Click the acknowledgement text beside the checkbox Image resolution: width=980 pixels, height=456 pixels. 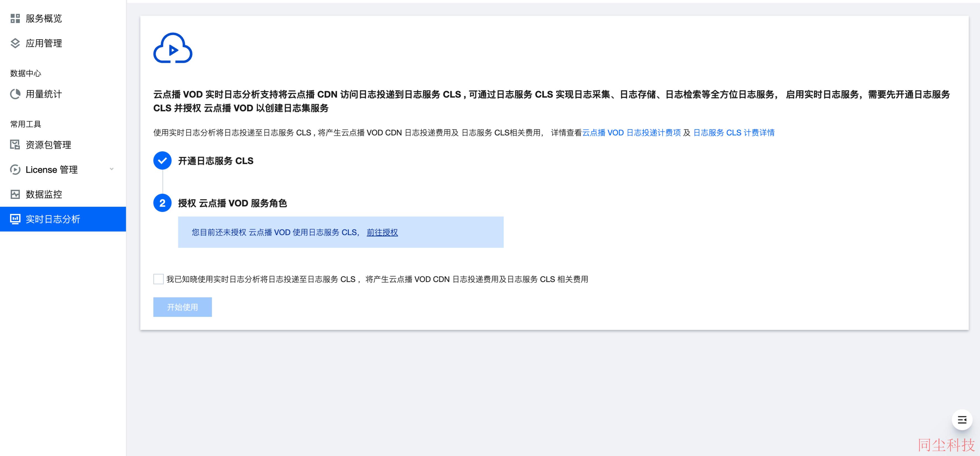coord(377,279)
